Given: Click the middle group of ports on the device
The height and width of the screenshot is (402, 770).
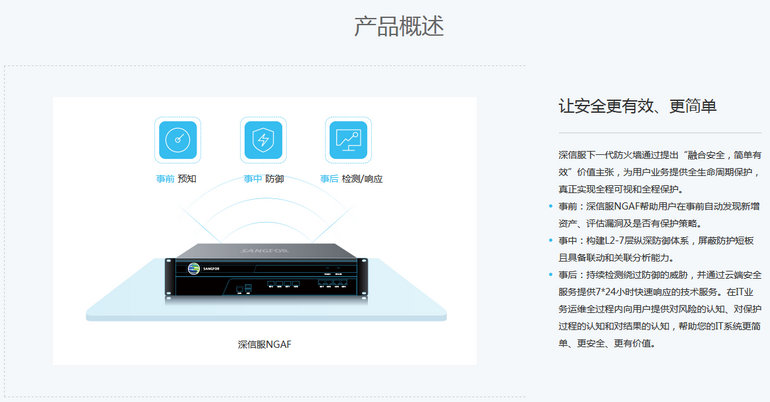Looking at the screenshot, I should coord(283,284).
